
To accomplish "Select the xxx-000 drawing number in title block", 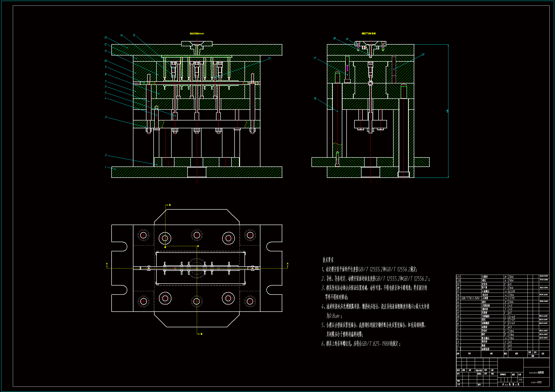I will [536, 382].
